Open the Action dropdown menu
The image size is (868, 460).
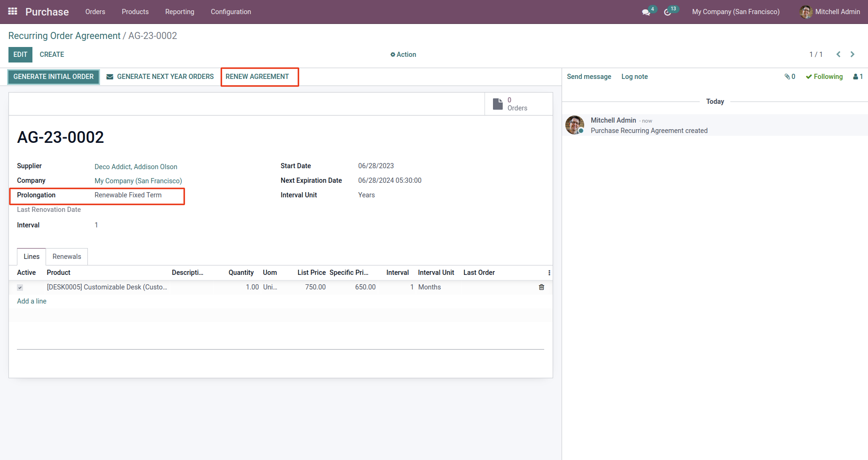click(403, 55)
